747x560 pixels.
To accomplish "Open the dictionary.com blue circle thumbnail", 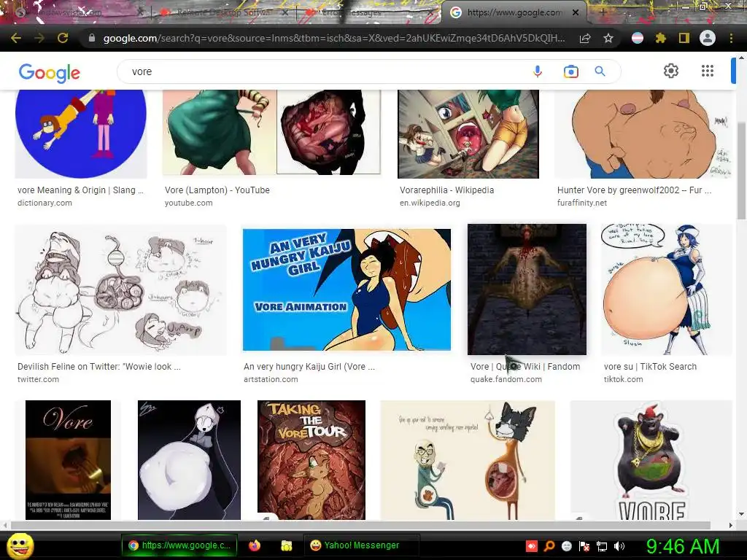I will [x=81, y=134].
